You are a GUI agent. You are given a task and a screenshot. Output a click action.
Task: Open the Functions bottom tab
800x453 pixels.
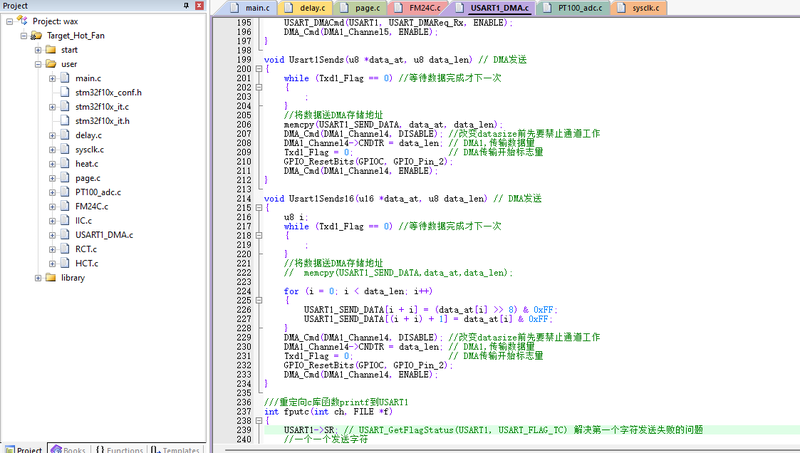point(119,449)
